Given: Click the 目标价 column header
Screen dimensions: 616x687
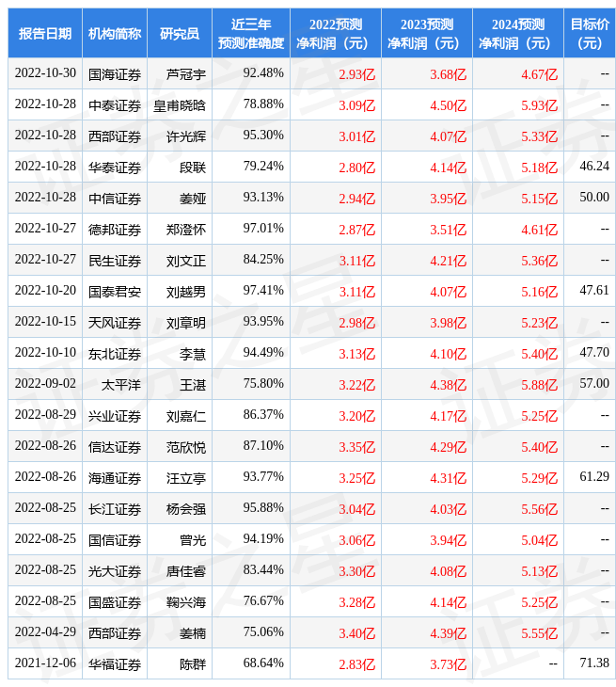Looking at the screenshot, I should [590, 34].
